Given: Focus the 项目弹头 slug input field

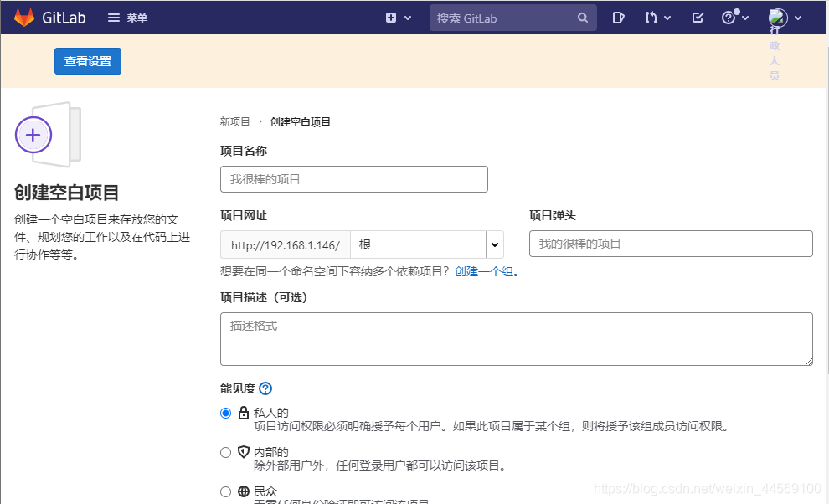Looking at the screenshot, I should 671,244.
